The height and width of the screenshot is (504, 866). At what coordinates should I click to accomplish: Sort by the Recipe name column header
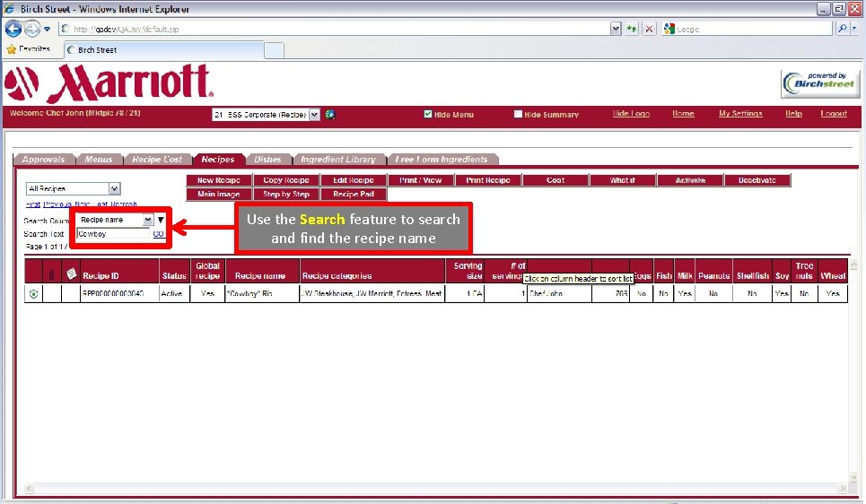pyautogui.click(x=260, y=276)
